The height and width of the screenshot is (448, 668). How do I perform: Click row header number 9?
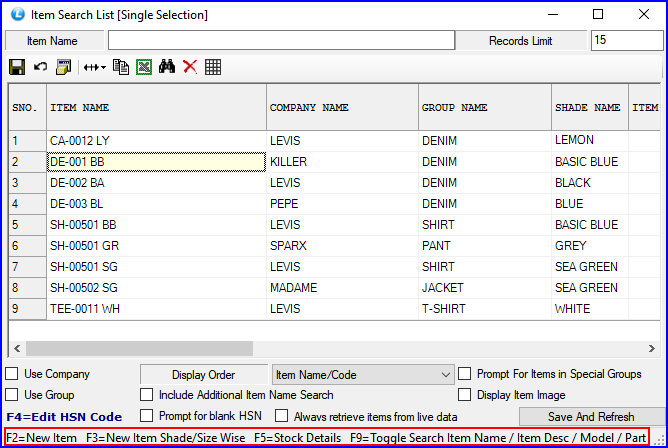27,308
